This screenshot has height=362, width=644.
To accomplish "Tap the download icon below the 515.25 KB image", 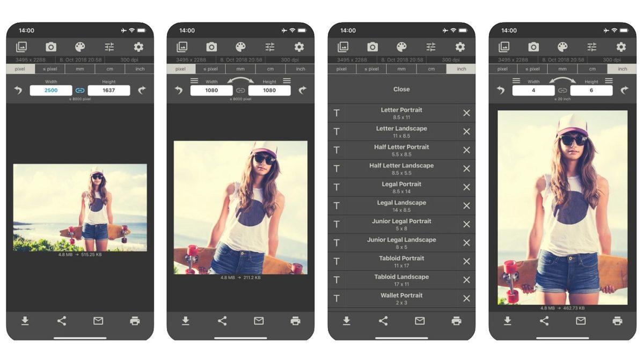I will [25, 321].
